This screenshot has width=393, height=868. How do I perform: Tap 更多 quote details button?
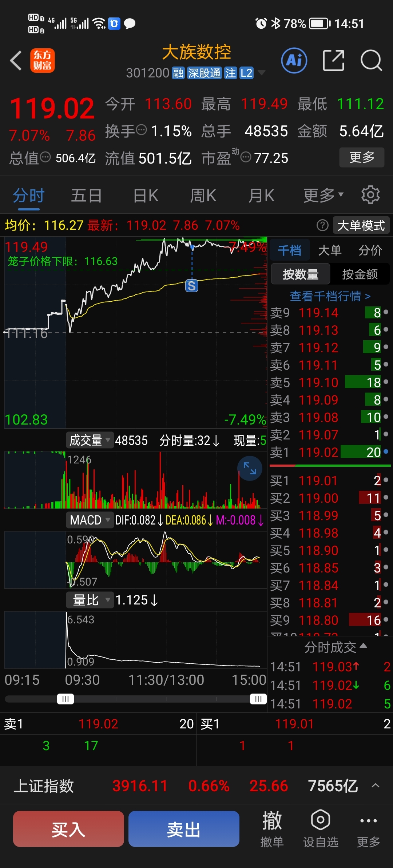[x=362, y=157]
